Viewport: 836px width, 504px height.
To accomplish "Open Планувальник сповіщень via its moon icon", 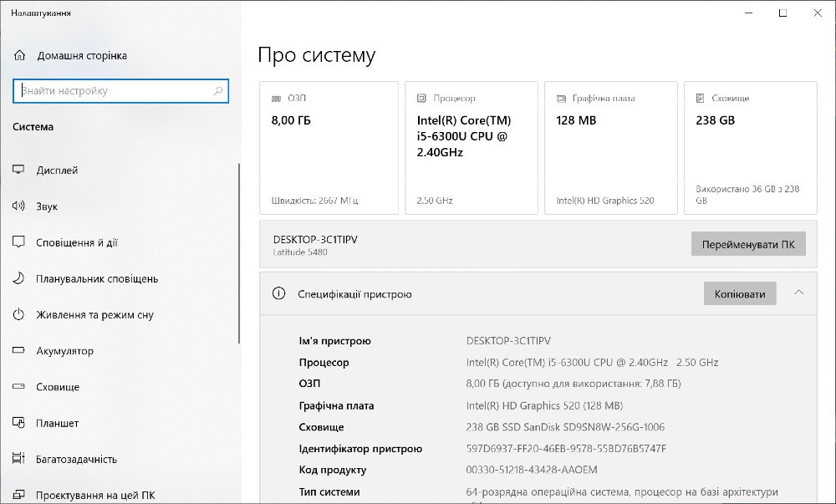I will click(x=18, y=278).
